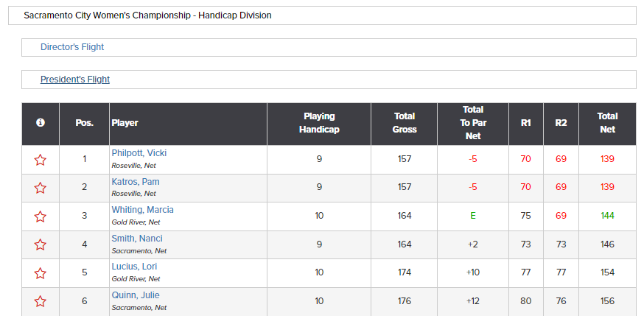Collapse the President's Flight section
Screen dimensions: 644x324
click(74, 80)
